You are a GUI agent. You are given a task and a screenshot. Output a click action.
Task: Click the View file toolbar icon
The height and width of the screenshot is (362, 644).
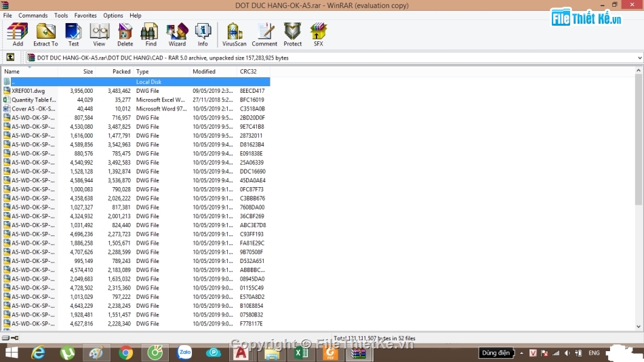click(99, 35)
